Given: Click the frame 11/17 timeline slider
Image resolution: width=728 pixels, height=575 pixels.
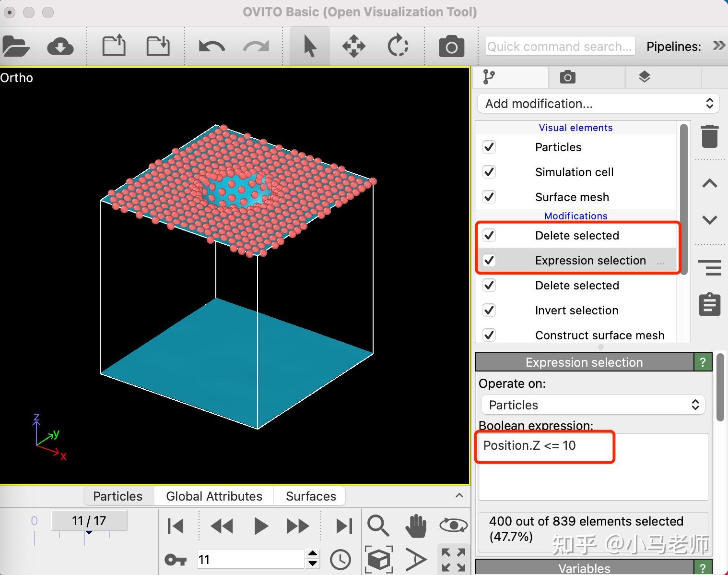Looking at the screenshot, I should 89,521.
